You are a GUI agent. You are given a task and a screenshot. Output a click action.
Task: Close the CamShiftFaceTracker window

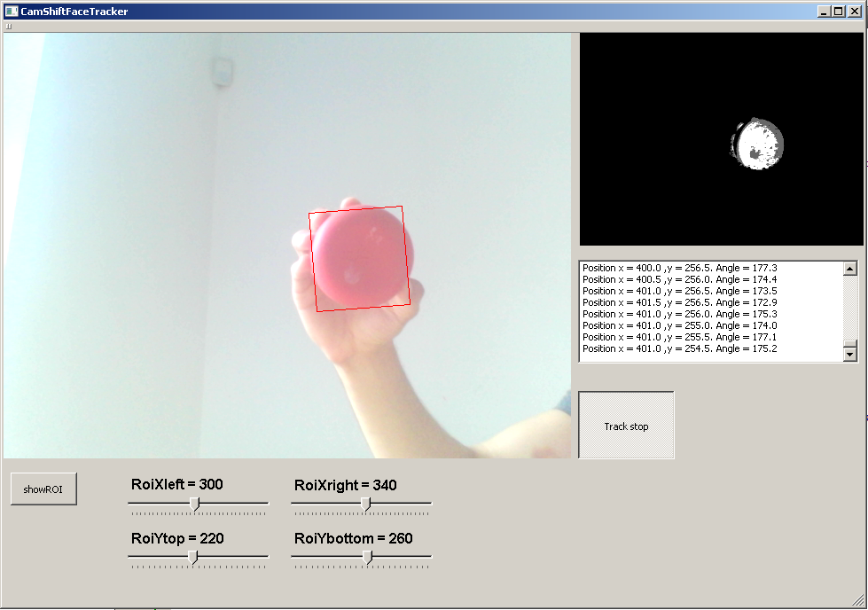(854, 11)
